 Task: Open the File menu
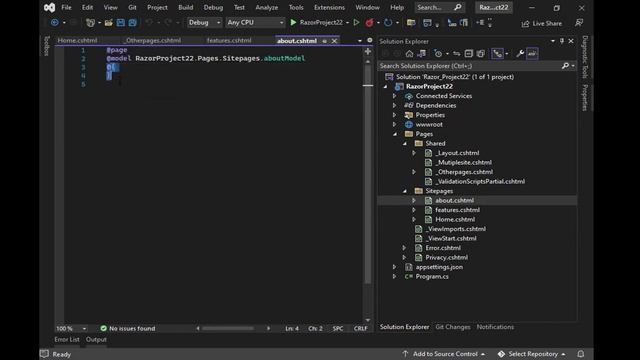pos(66,7)
